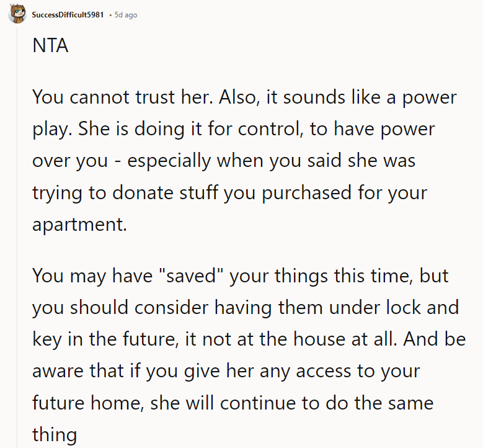
Task: Click the 'NTA' verdict text
Action: point(50,46)
